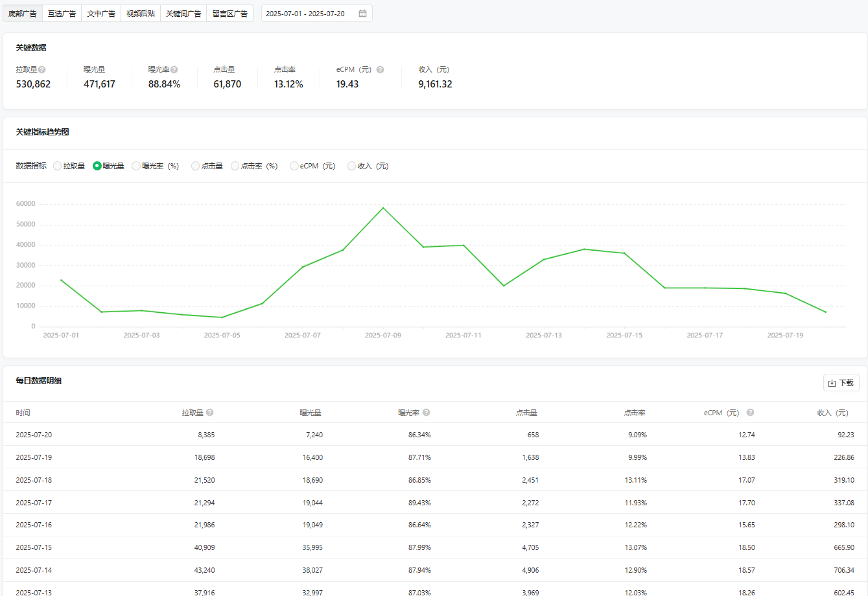Screen dimensions: 868x596
Task: Click the 706.34 收入 cell
Action: pos(844,570)
